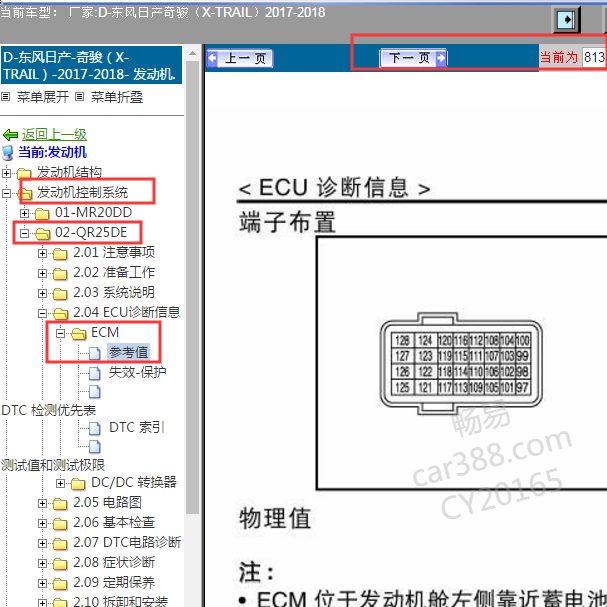Click the page icon beside DTC 索引
607x607 pixels.
click(x=95, y=428)
